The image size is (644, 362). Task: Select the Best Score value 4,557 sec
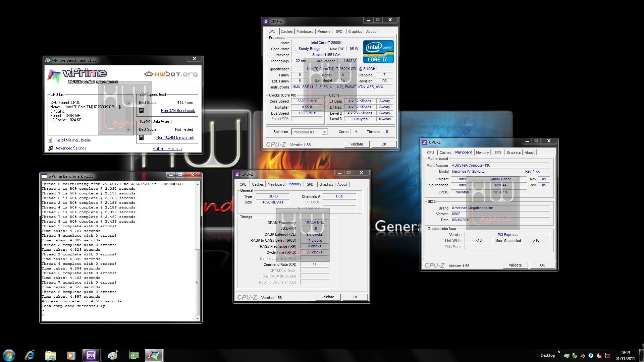coord(185,103)
